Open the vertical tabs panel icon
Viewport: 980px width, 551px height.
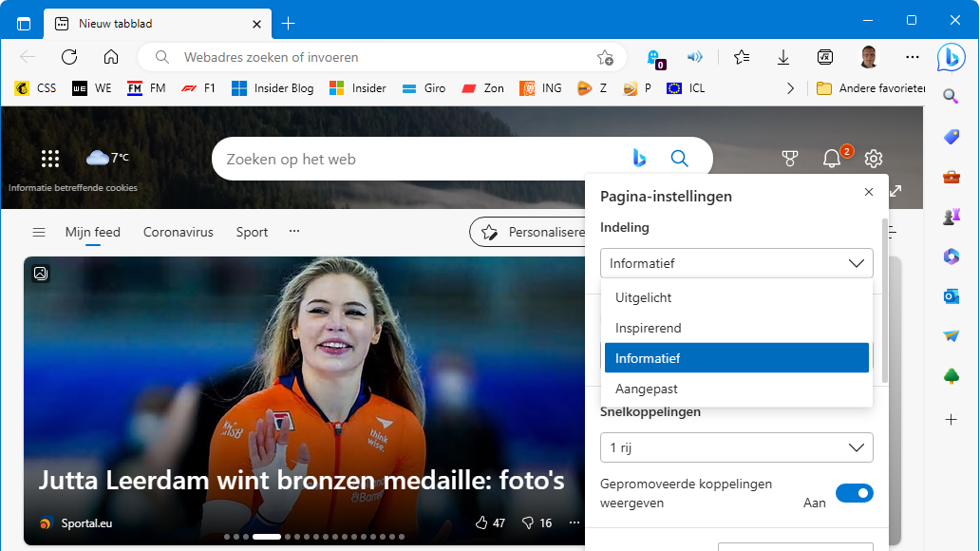click(24, 24)
